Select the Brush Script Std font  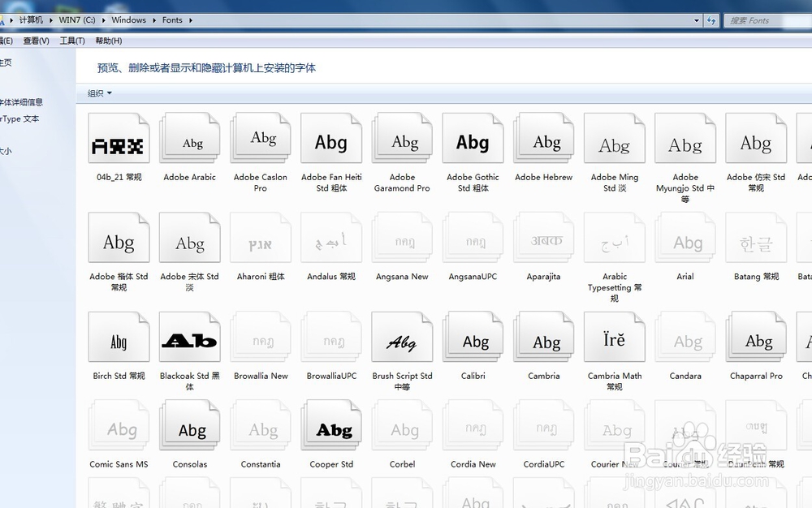(x=403, y=336)
